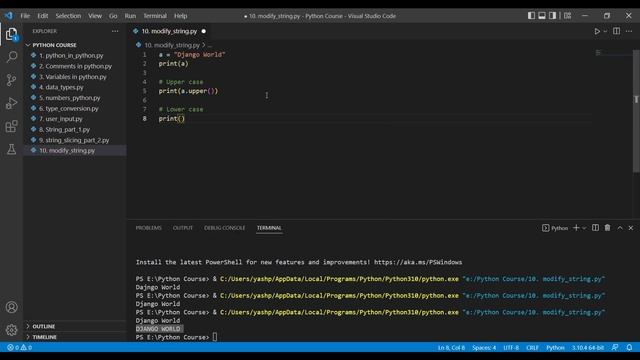
Task: Open Explorer Views and More Actions ellipsis
Action: 115,31
